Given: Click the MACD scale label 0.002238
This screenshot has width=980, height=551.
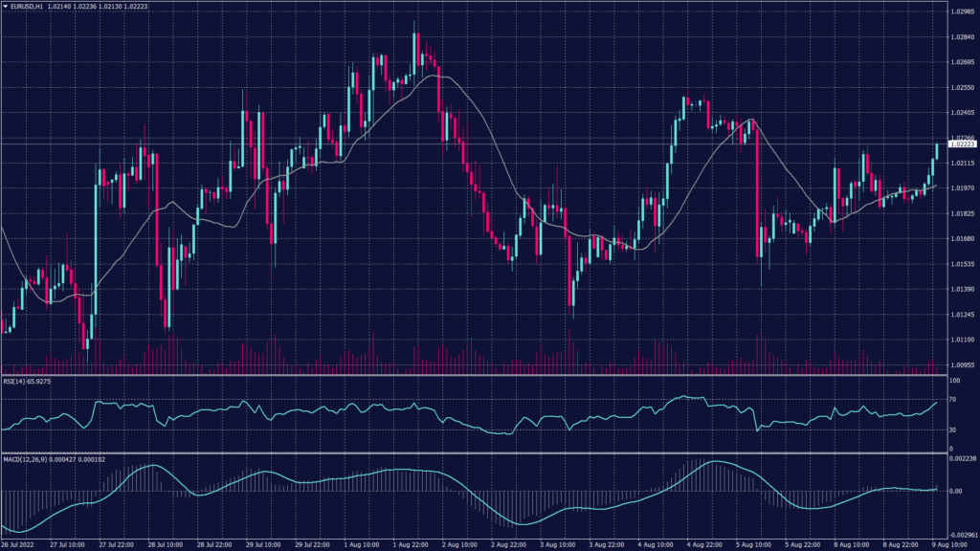Looking at the screenshot, I should (x=962, y=459).
